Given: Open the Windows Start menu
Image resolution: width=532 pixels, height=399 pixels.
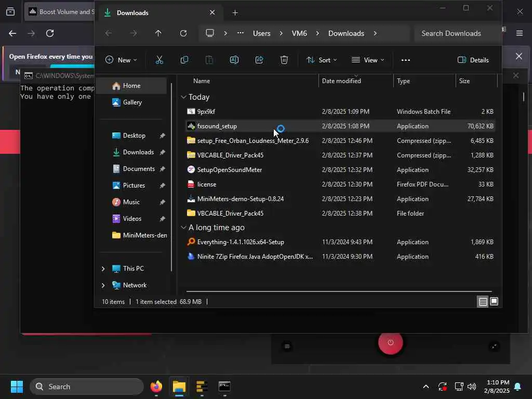Looking at the screenshot, I should tap(17, 387).
